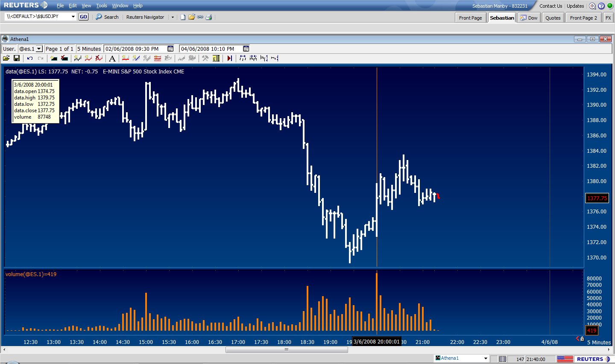Add data series using the starred bar chart icon
This screenshot has width=615, height=364.
(x=78, y=58)
